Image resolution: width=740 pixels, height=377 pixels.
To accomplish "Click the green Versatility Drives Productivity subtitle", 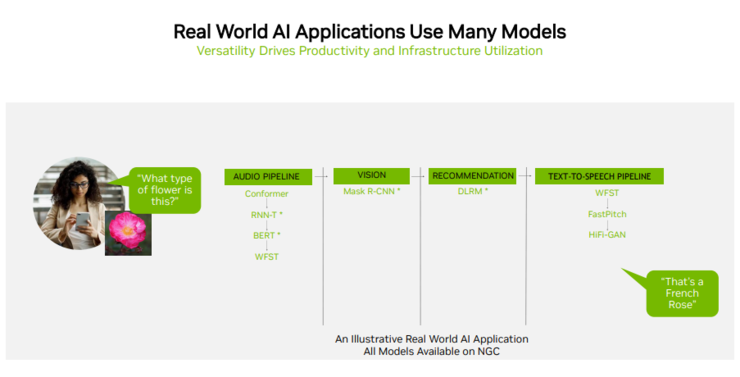I will [370, 51].
